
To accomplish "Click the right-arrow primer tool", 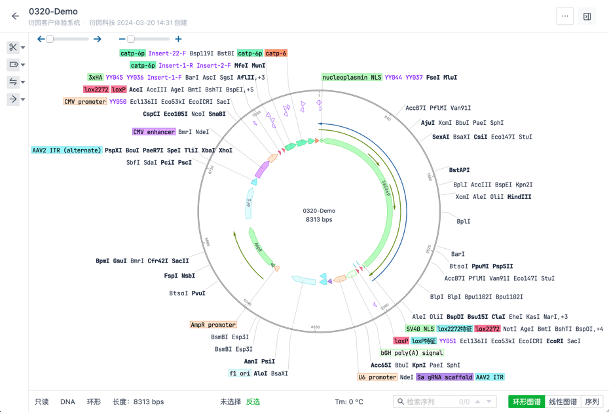I will point(13,99).
